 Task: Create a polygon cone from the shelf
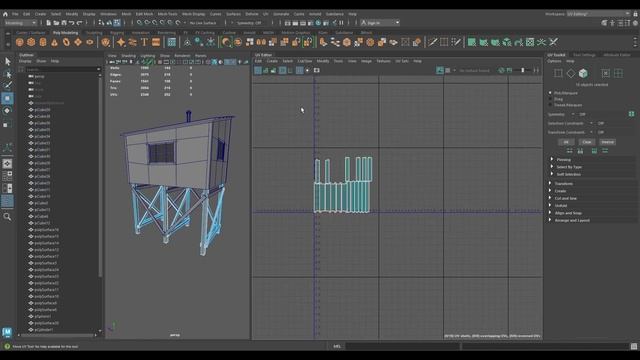coord(54,42)
